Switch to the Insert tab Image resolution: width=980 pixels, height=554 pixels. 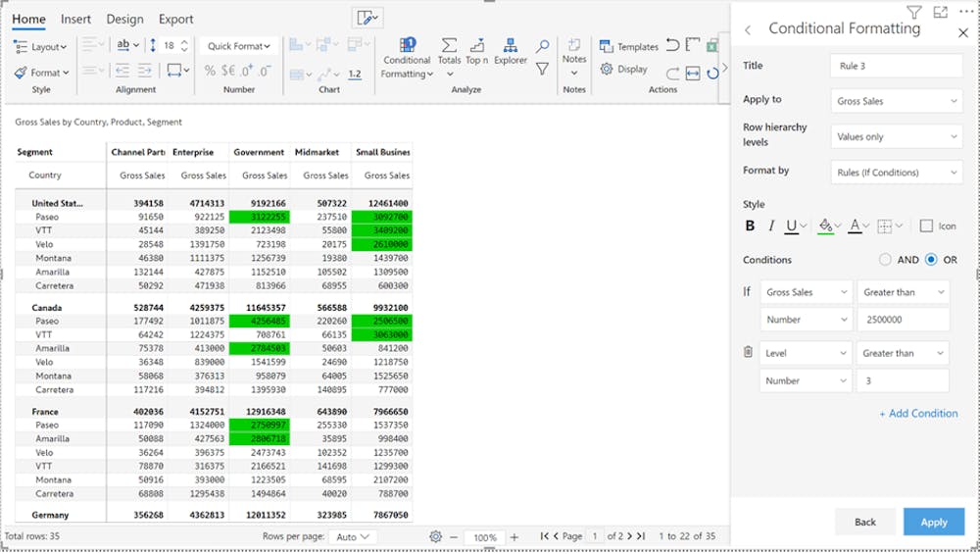click(x=75, y=19)
